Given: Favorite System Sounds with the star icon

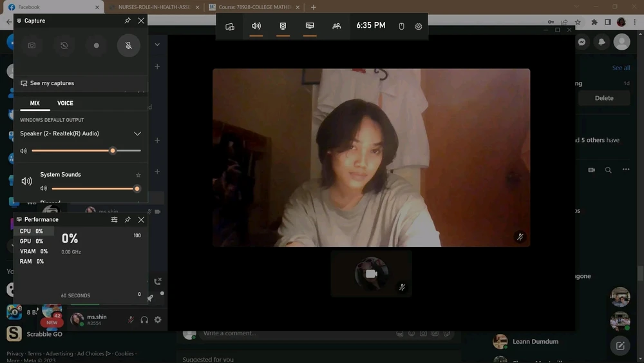Looking at the screenshot, I should click(138, 175).
